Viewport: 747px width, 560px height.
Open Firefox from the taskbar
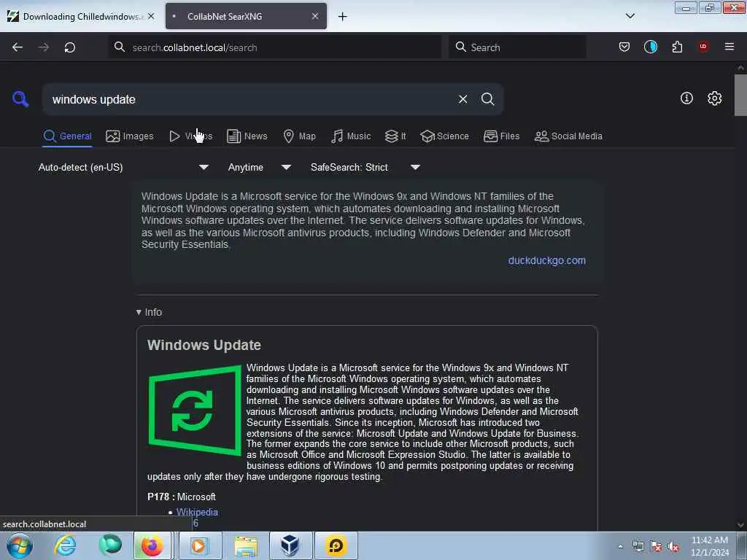152,545
